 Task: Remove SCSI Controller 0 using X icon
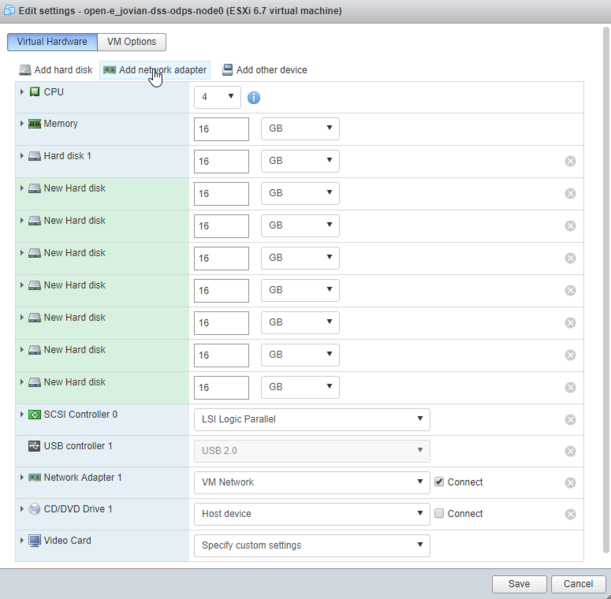click(570, 420)
